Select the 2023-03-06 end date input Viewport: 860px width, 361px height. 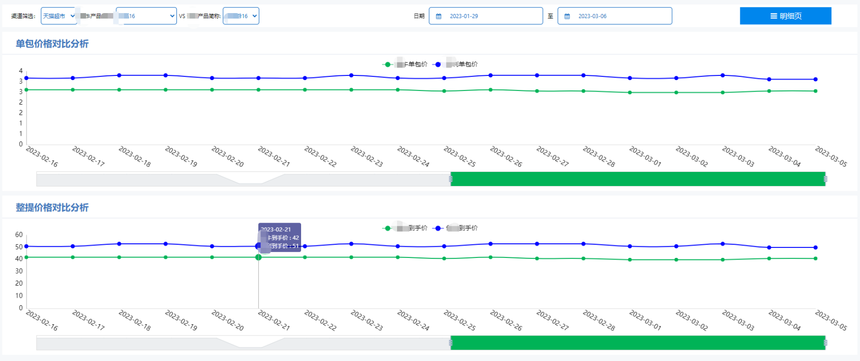pyautogui.click(x=614, y=16)
